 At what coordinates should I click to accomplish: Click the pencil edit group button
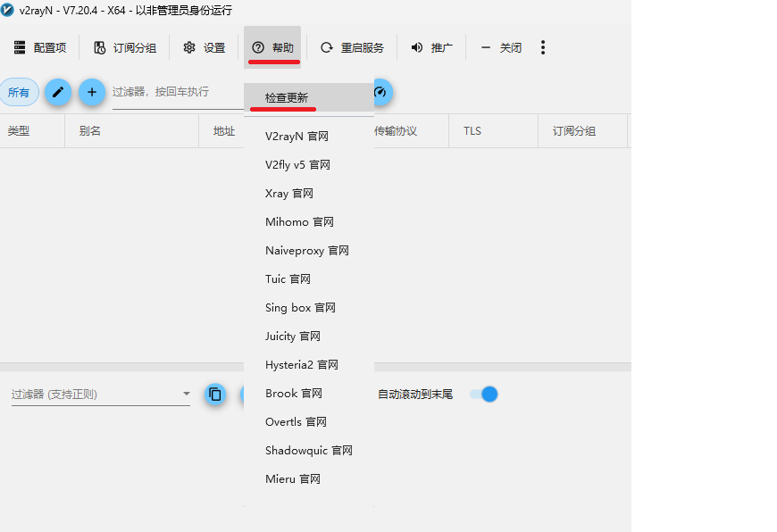[x=58, y=92]
